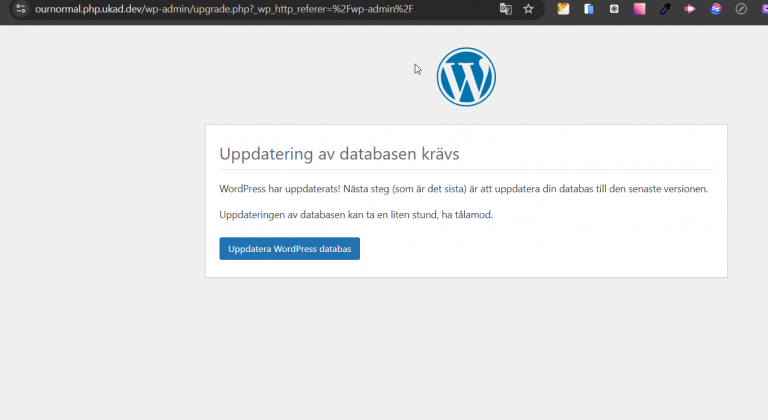Bookmark this page with the star icon
Viewport: 768px width, 420px height.
coord(528,9)
